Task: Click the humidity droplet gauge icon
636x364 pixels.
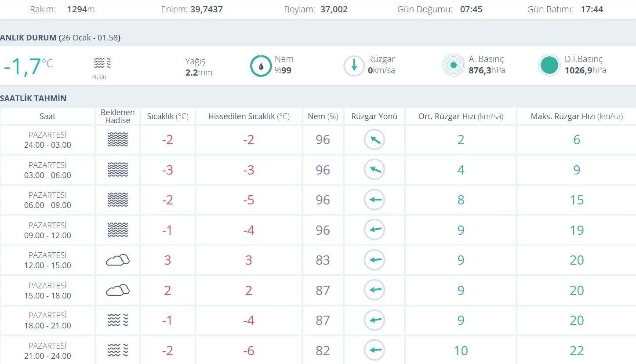Action: coord(261,66)
